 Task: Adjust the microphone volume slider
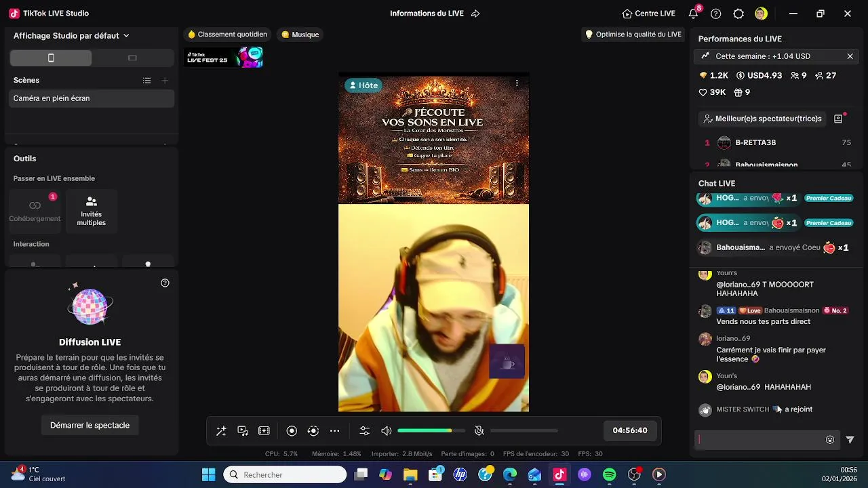coord(524,430)
